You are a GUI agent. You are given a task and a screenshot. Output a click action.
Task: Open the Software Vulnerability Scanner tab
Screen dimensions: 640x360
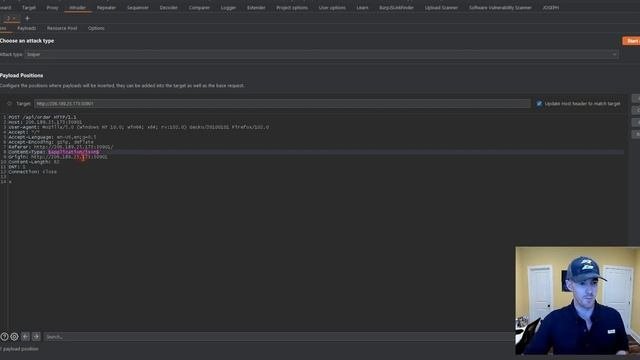(500, 7)
